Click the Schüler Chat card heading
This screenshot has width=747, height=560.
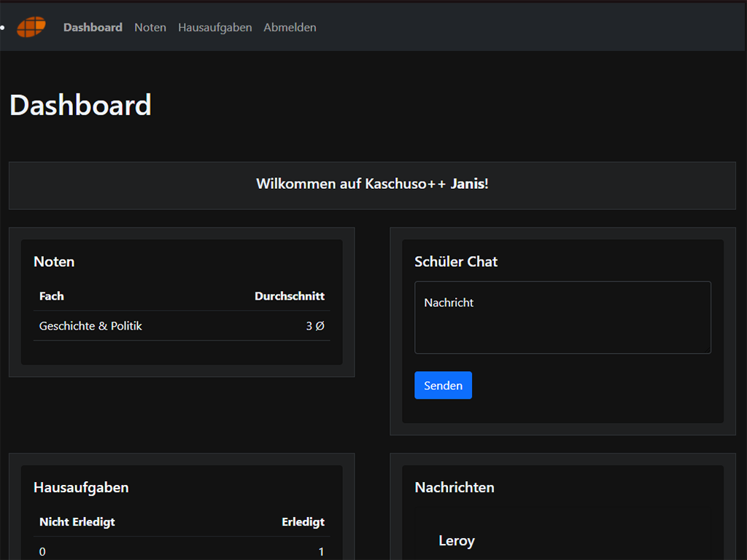[x=456, y=262]
